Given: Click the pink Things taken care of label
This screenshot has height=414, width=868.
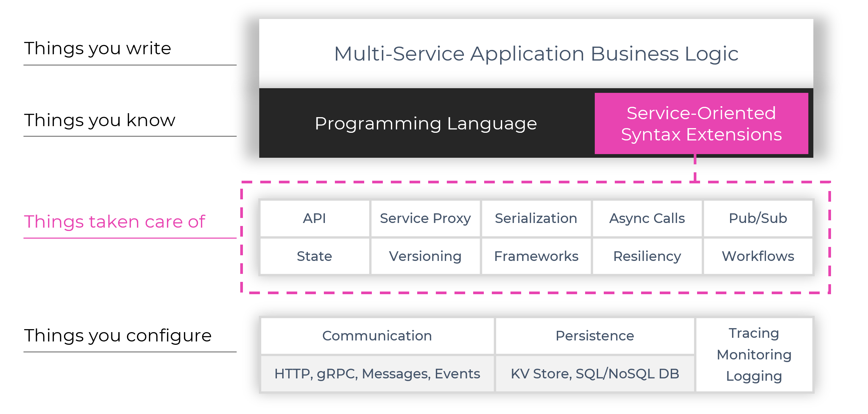Looking at the screenshot, I should [x=115, y=222].
